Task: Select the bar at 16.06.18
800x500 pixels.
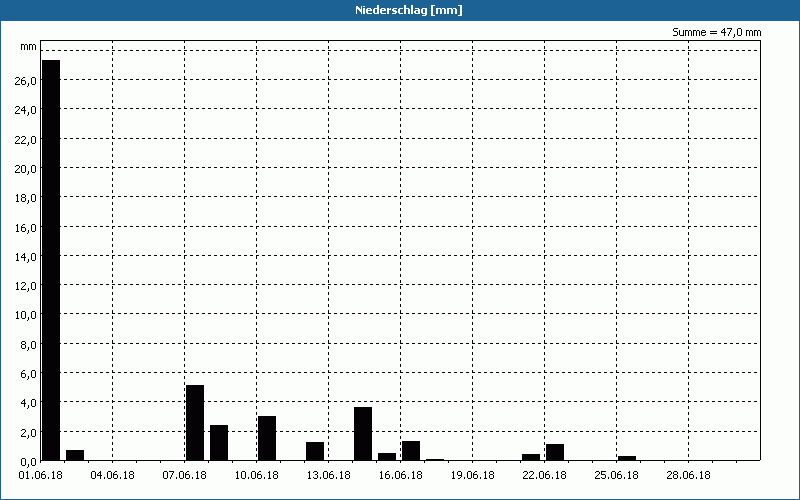Action: click(411, 451)
